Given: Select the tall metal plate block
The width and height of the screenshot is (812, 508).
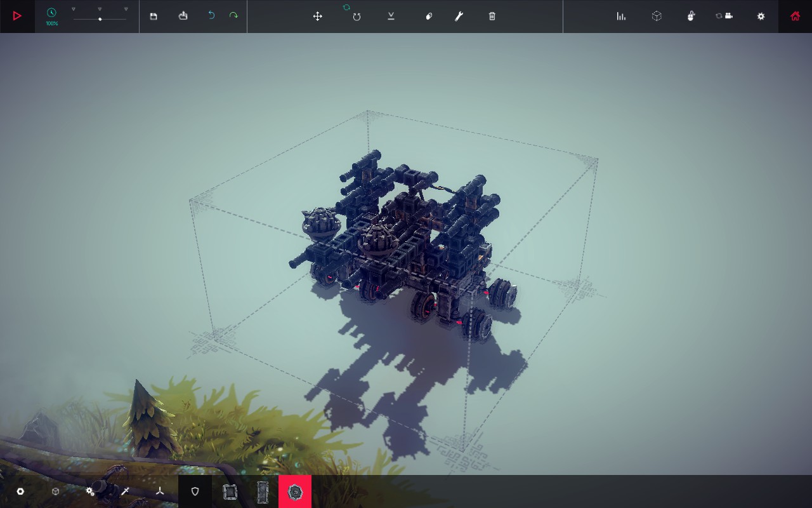Looking at the screenshot, I should click(263, 491).
